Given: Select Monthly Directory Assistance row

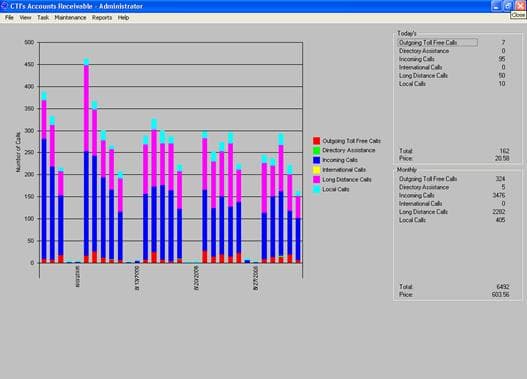Looking at the screenshot, I should click(x=452, y=187).
